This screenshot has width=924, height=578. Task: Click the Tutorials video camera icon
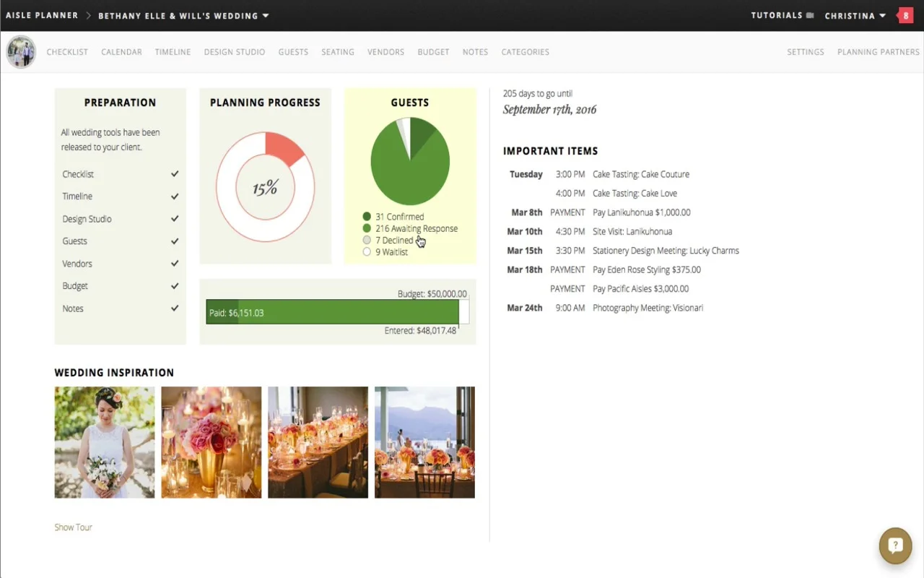(x=811, y=15)
